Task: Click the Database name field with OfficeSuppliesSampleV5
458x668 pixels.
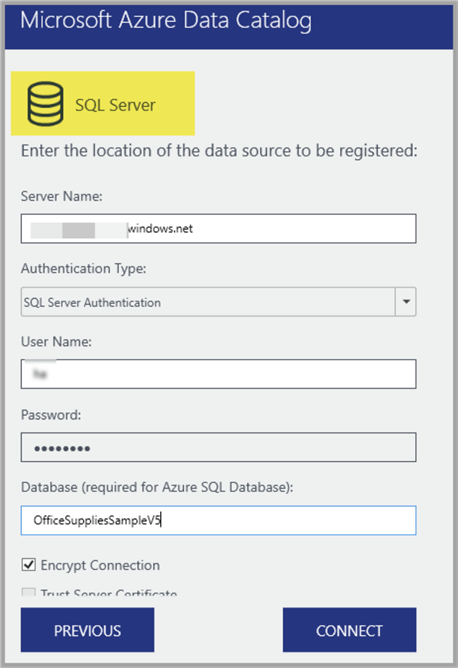Action: coord(219,520)
